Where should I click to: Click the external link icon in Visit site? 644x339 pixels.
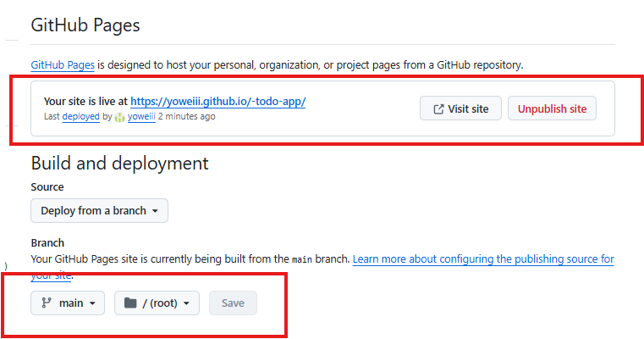click(x=438, y=109)
